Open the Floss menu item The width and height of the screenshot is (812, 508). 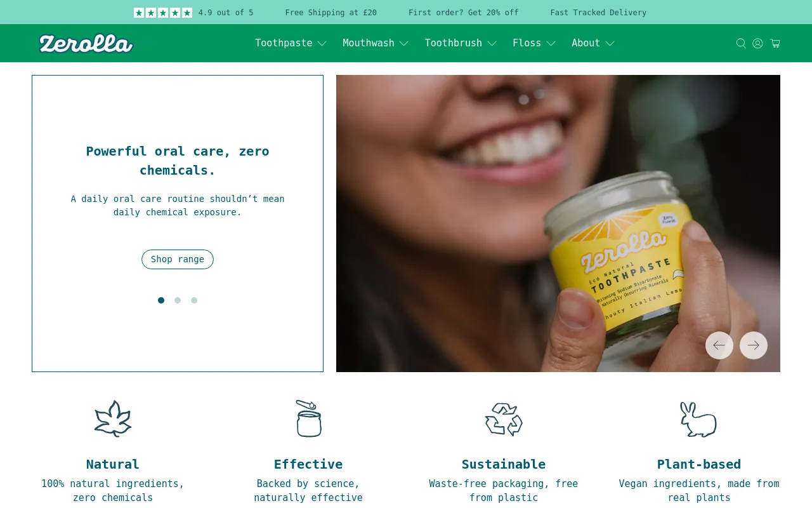tap(534, 43)
